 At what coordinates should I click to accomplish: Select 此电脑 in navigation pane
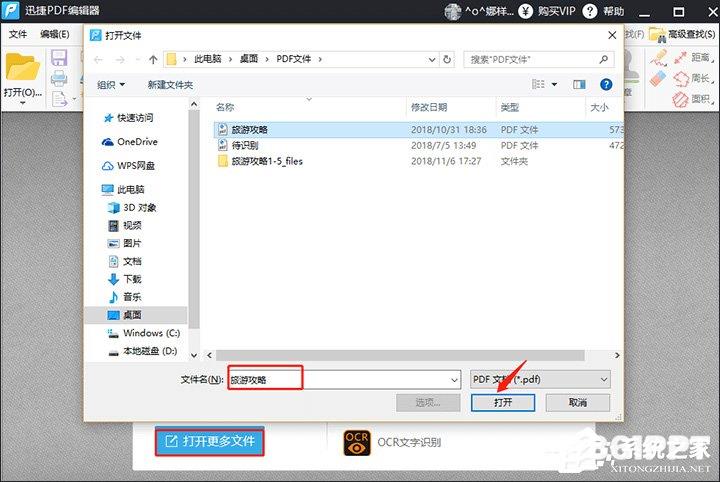pyautogui.click(x=123, y=189)
